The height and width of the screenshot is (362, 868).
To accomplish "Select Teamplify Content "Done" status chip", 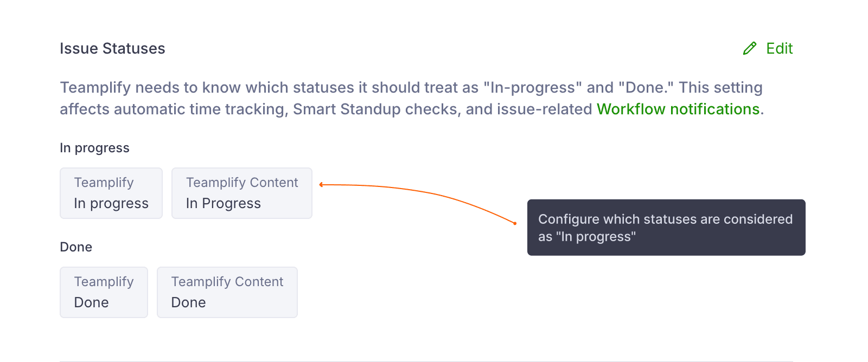I will pos(227,292).
